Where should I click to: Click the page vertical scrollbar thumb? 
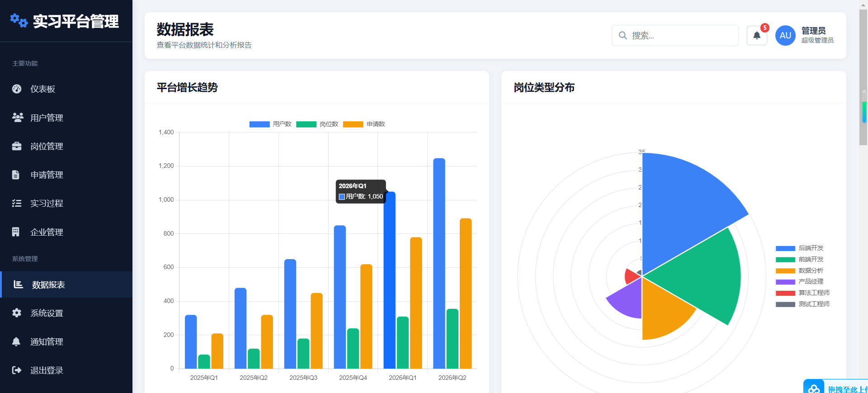click(863, 78)
